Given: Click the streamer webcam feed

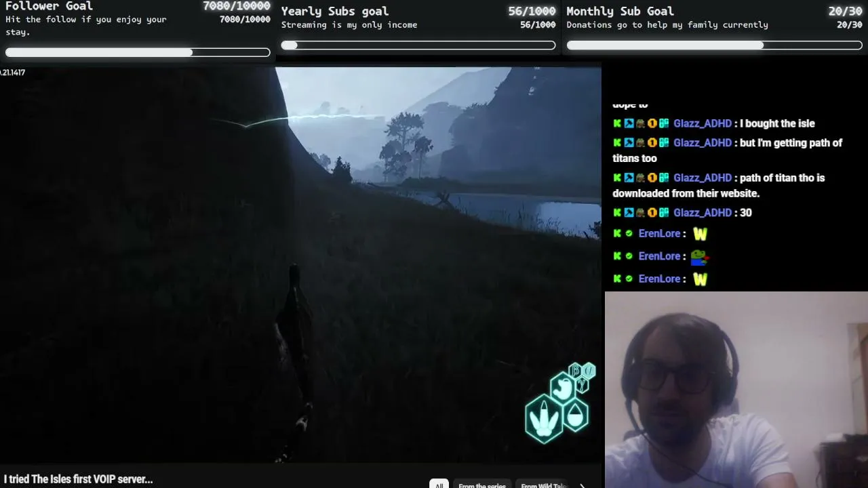Looking at the screenshot, I should pyautogui.click(x=736, y=390).
